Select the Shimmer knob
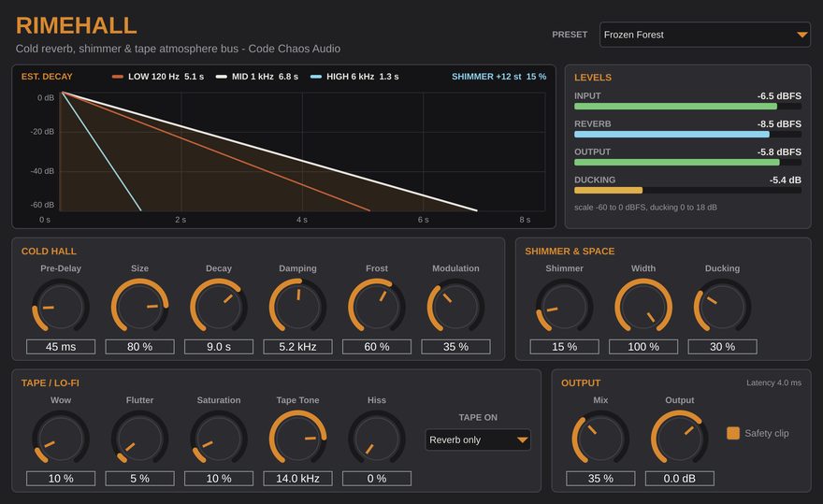Viewport: 823px width, 504px height. coord(564,307)
